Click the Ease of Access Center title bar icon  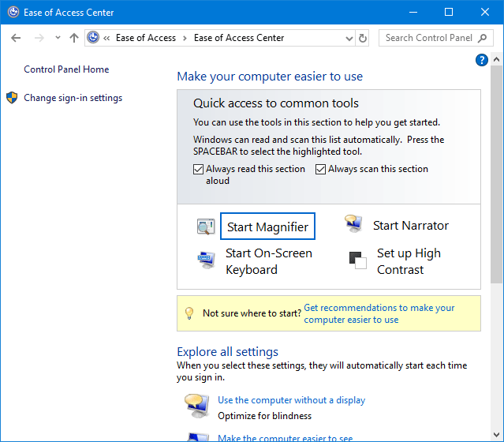[13, 12]
